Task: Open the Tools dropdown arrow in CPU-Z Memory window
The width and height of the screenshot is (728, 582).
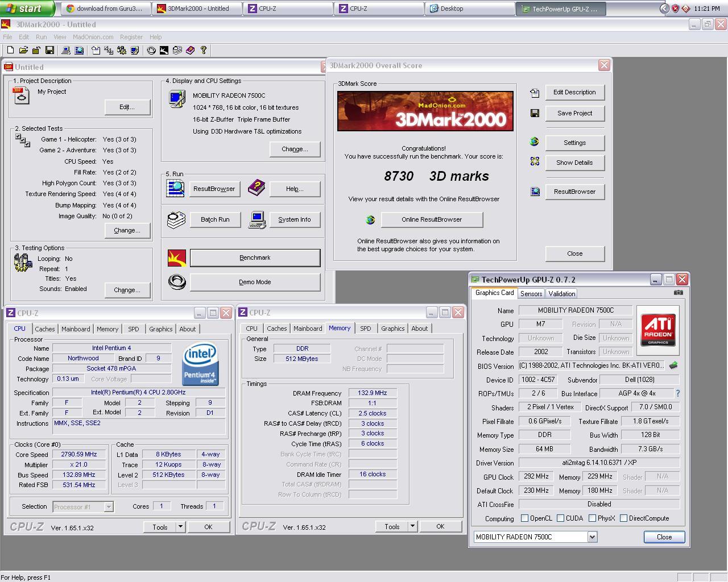Action: coord(412,526)
